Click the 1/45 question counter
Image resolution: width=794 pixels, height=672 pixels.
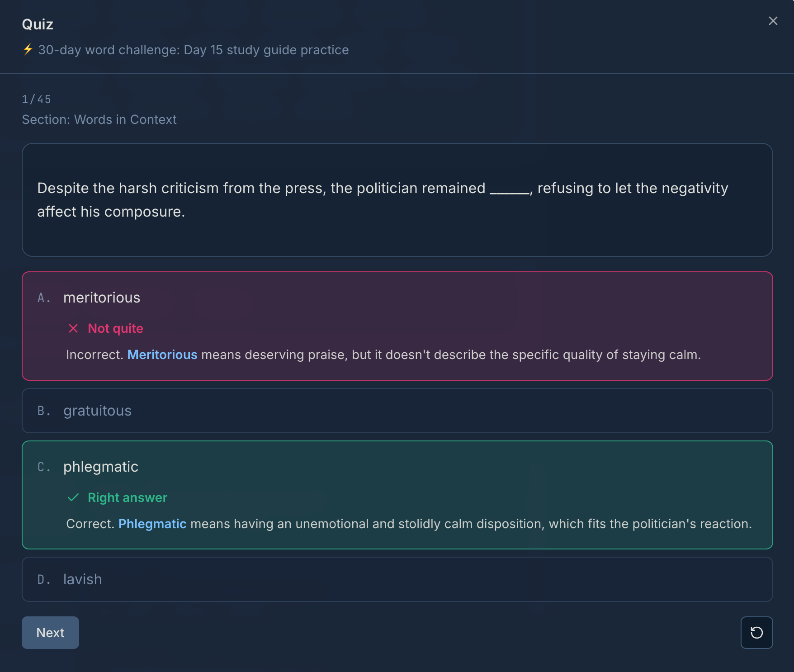pyautogui.click(x=36, y=99)
